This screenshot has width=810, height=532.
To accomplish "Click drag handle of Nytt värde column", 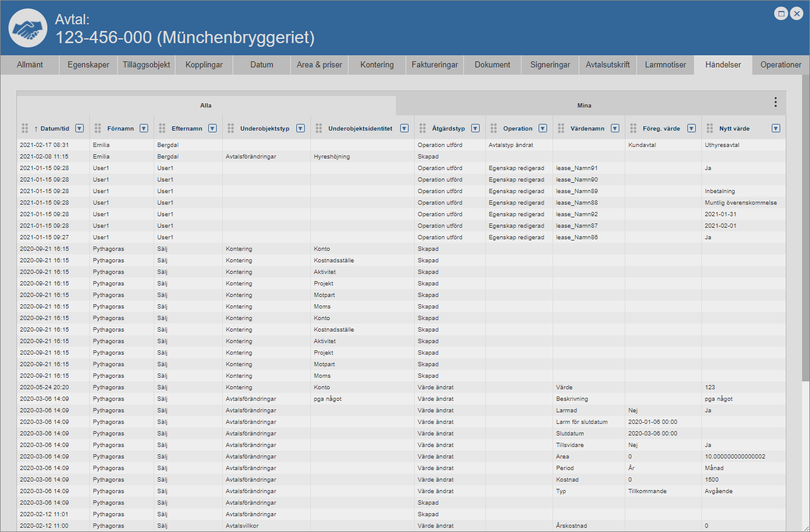I will point(710,128).
